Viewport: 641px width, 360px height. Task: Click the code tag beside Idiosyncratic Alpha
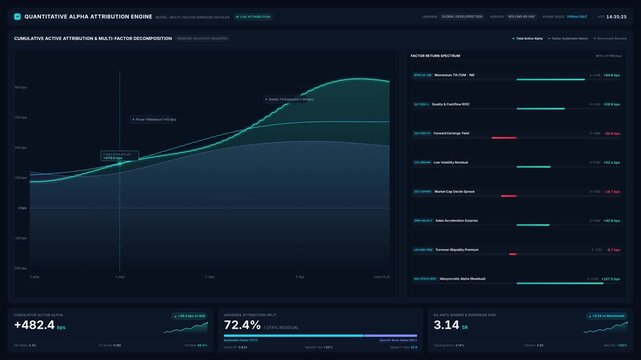(x=425, y=279)
